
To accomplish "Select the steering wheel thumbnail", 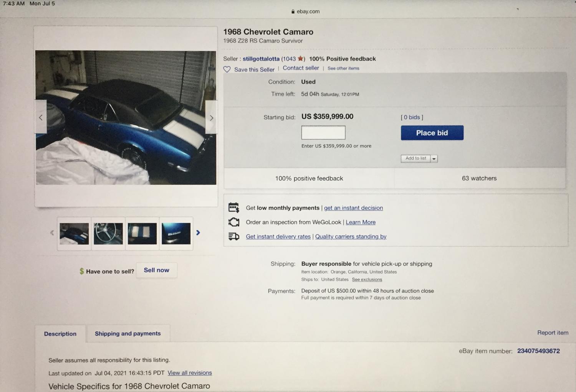I will pyautogui.click(x=108, y=233).
